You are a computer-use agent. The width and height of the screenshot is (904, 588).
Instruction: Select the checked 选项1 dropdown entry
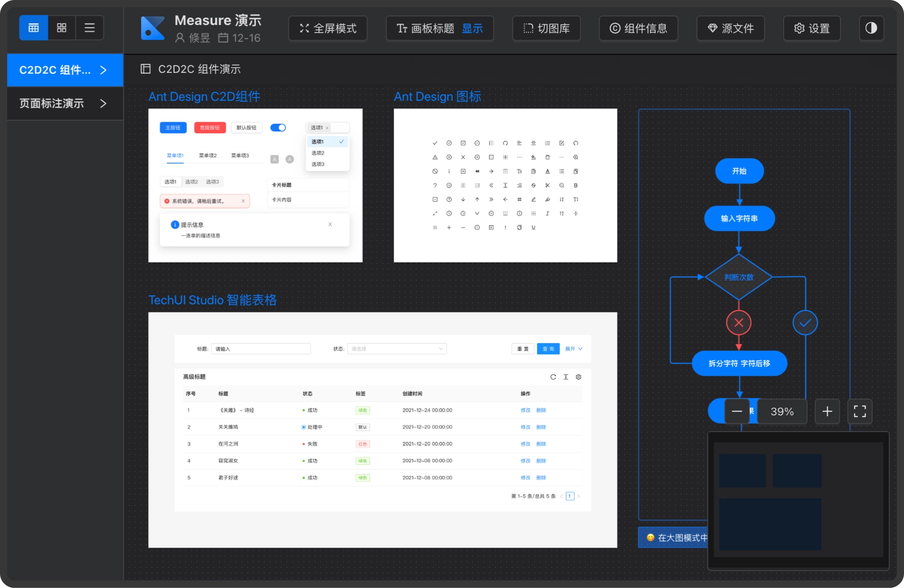tap(328, 142)
